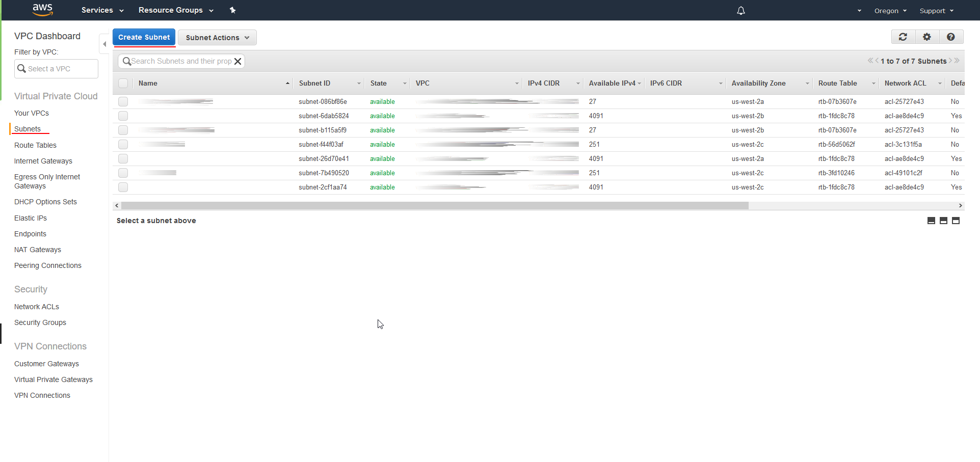Image resolution: width=980 pixels, height=462 pixels.
Task: Maximize the details pane using rightmost layout icon
Action: (x=956, y=221)
